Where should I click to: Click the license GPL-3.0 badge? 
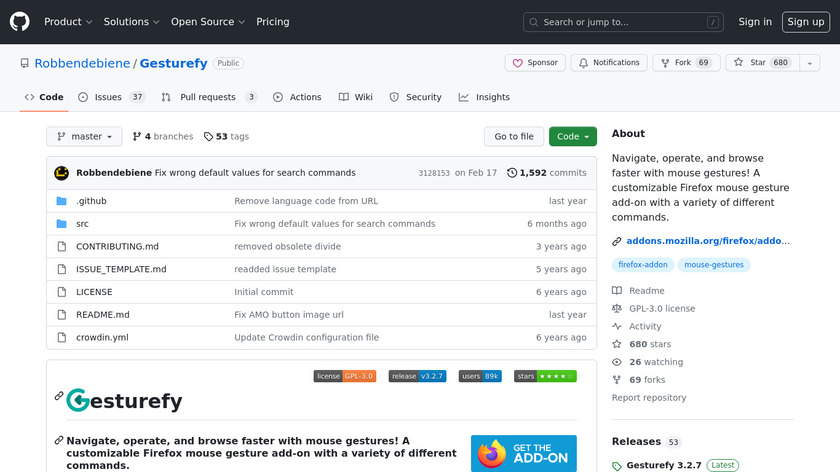click(x=345, y=376)
